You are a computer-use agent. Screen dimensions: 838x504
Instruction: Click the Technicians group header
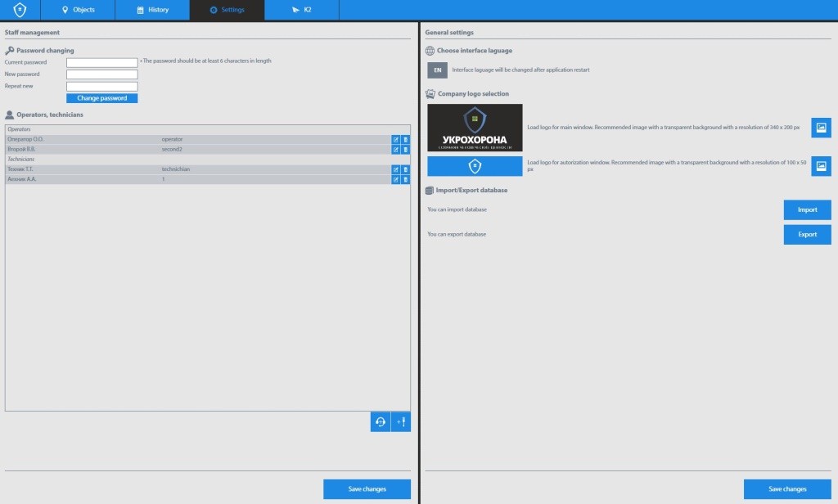[20, 160]
